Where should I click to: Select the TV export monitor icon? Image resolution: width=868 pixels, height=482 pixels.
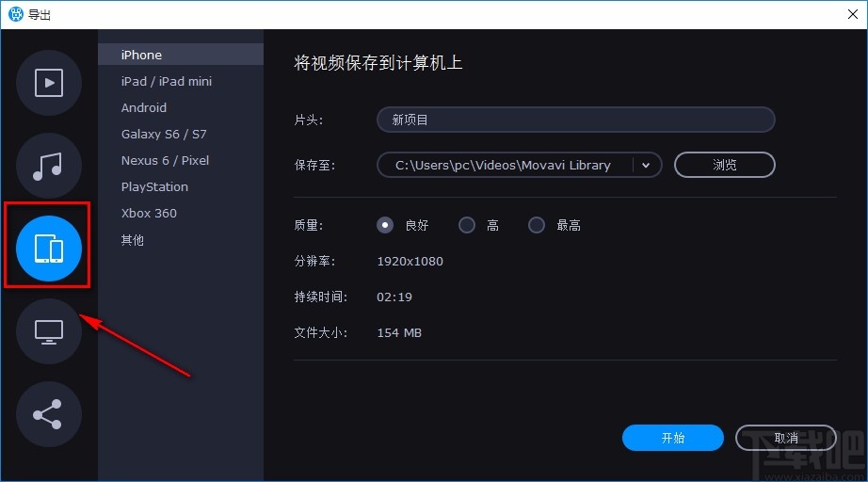(49, 331)
